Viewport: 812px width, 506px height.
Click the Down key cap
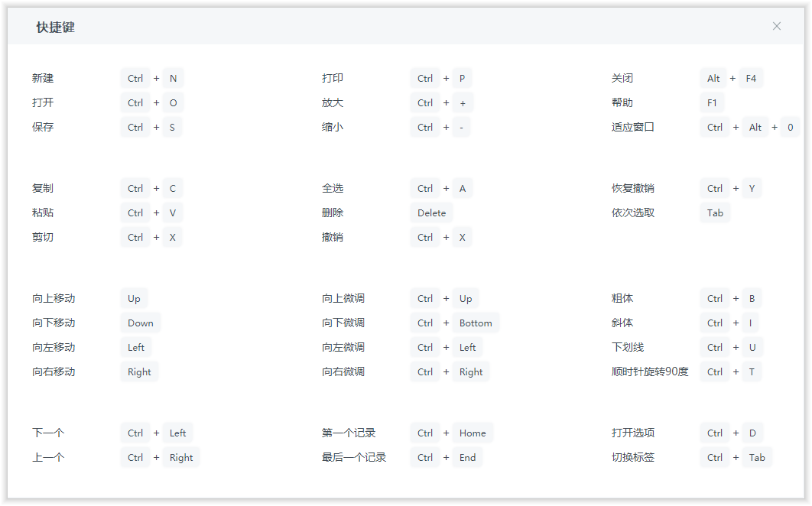point(141,323)
